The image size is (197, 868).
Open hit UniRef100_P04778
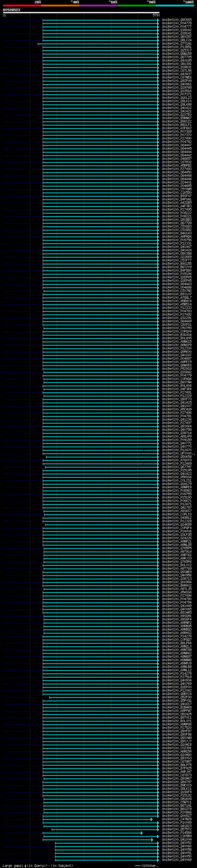coord(176,23)
